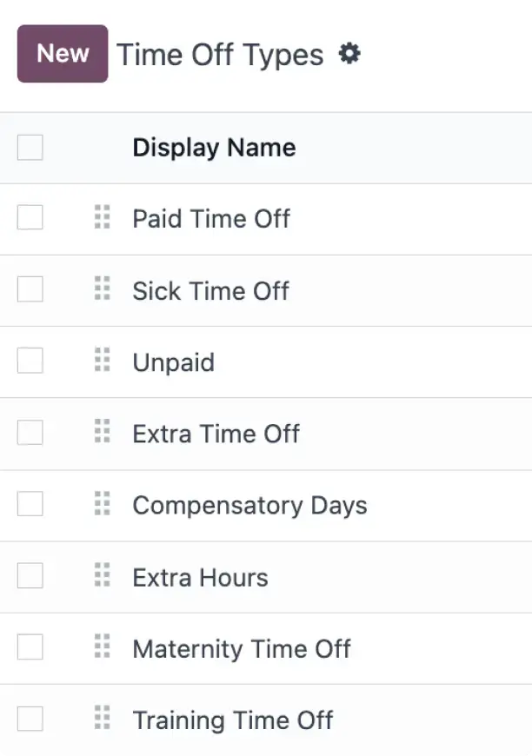Open the Unpaid time off record
The height and width of the screenshot is (756, 532).
tap(173, 361)
